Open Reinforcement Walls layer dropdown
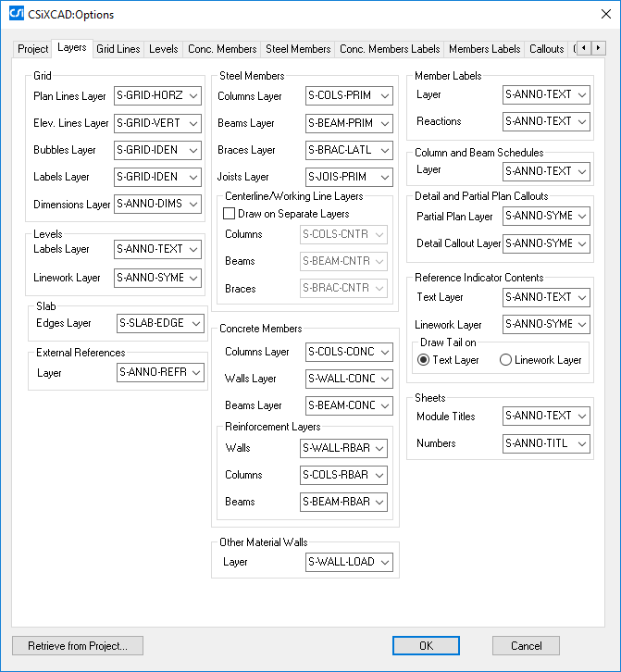621x672 pixels. [343, 448]
